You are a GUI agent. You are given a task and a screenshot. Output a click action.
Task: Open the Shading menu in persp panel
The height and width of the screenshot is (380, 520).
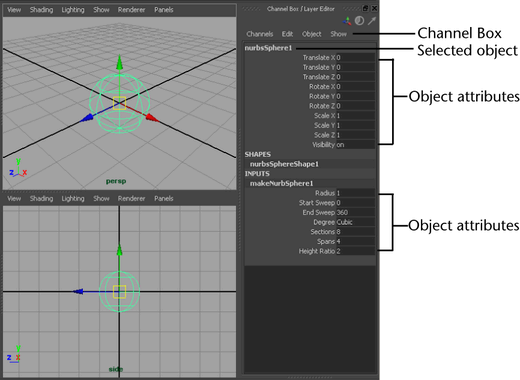pyautogui.click(x=41, y=10)
